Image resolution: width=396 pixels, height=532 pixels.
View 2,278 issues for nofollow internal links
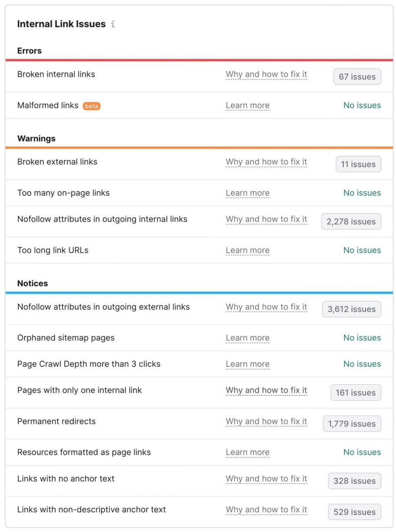pyautogui.click(x=351, y=221)
